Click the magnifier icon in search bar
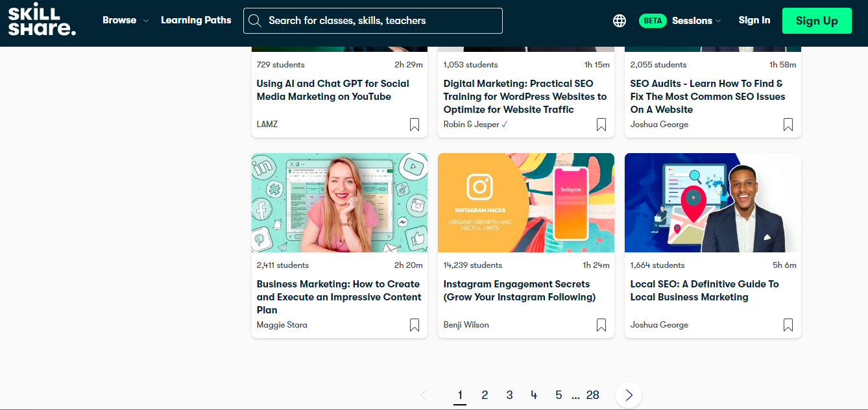 tap(255, 21)
